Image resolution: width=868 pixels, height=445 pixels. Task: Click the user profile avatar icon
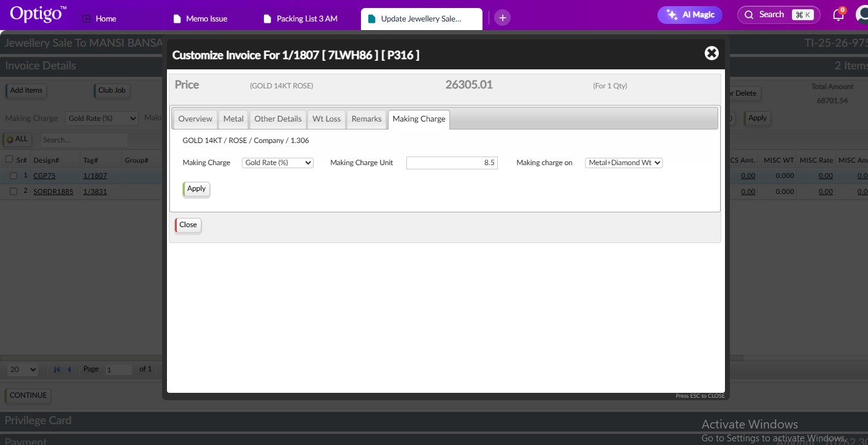pyautogui.click(x=862, y=15)
